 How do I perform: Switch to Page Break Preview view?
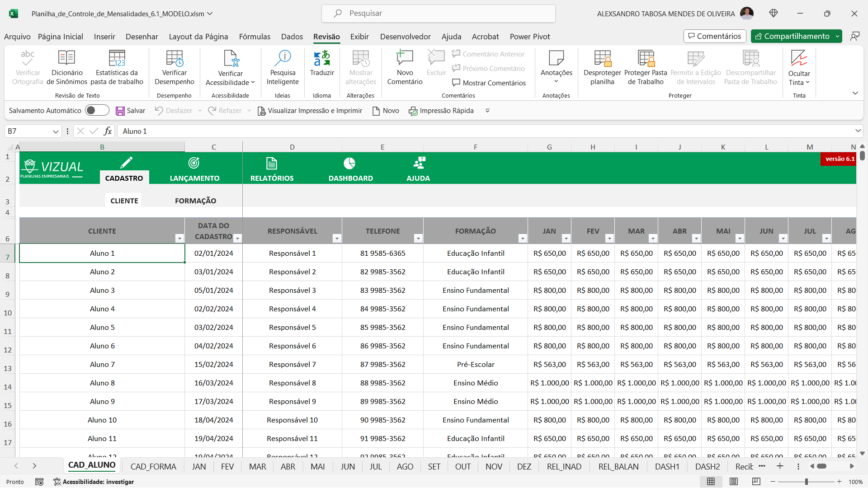[x=756, y=482]
